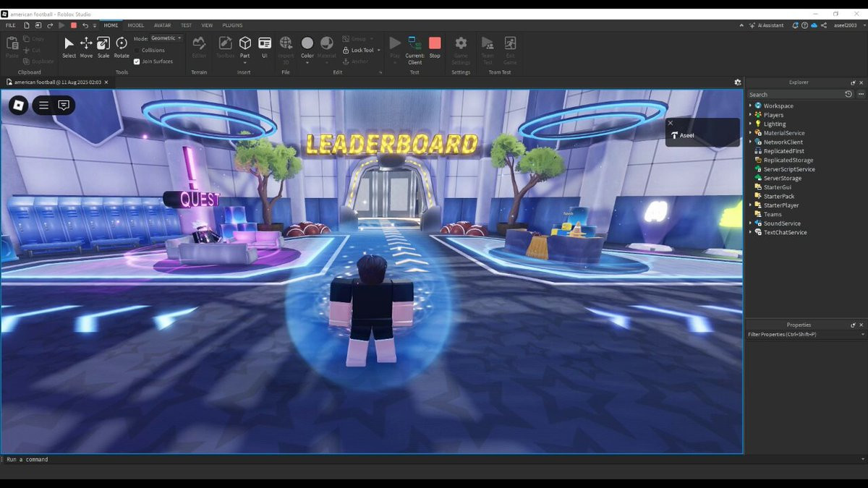Open the AI Assistant button
868x488 pixels.
(766, 25)
